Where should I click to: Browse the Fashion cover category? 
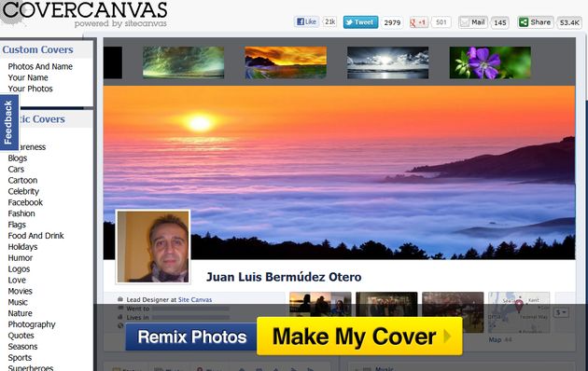(x=21, y=213)
